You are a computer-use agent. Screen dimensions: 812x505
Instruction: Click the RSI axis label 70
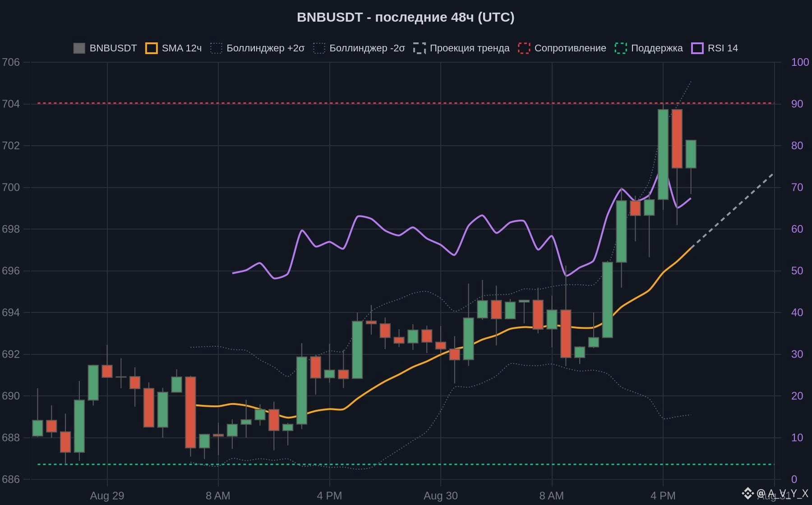tap(797, 188)
